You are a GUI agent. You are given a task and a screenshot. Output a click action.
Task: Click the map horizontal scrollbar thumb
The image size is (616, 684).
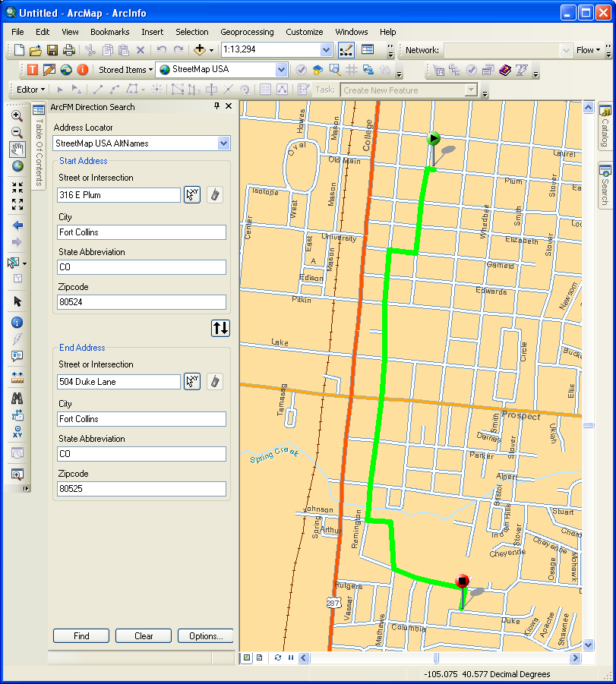436,657
